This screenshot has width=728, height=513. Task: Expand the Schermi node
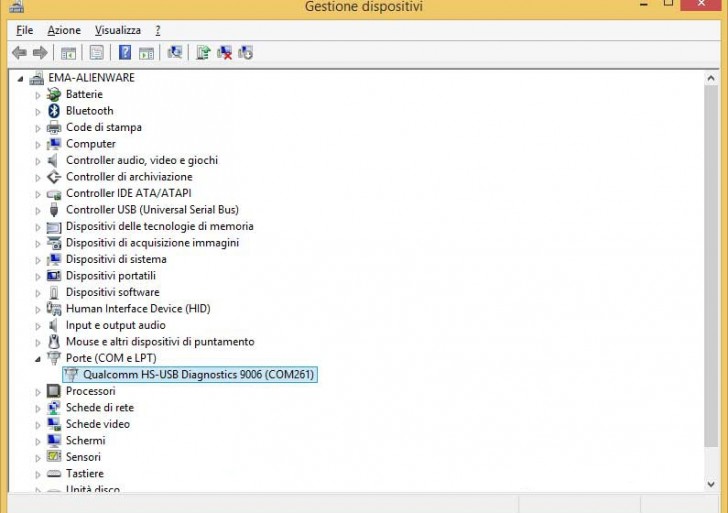click(38, 442)
